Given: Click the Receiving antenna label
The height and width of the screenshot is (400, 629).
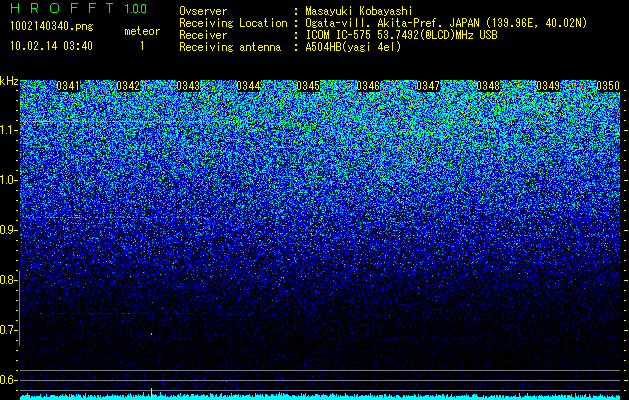Looking at the screenshot, I should [230, 47].
